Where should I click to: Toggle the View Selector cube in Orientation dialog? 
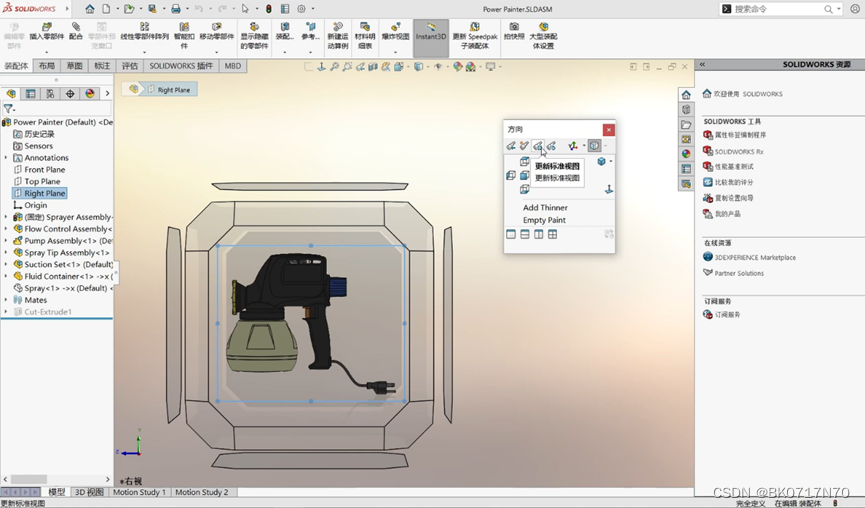[x=594, y=146]
